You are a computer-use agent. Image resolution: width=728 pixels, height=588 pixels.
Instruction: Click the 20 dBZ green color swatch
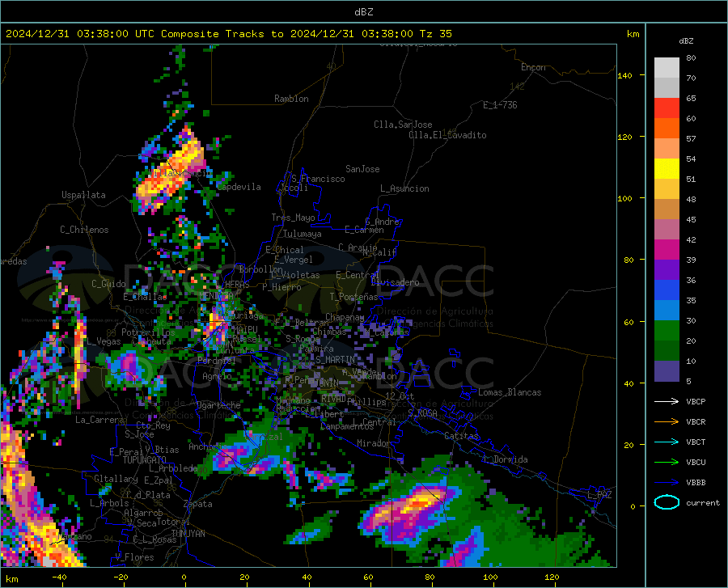tap(667, 350)
